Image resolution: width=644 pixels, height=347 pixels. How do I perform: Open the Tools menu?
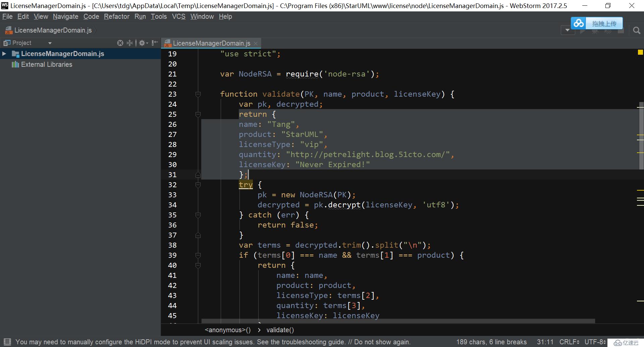click(159, 16)
